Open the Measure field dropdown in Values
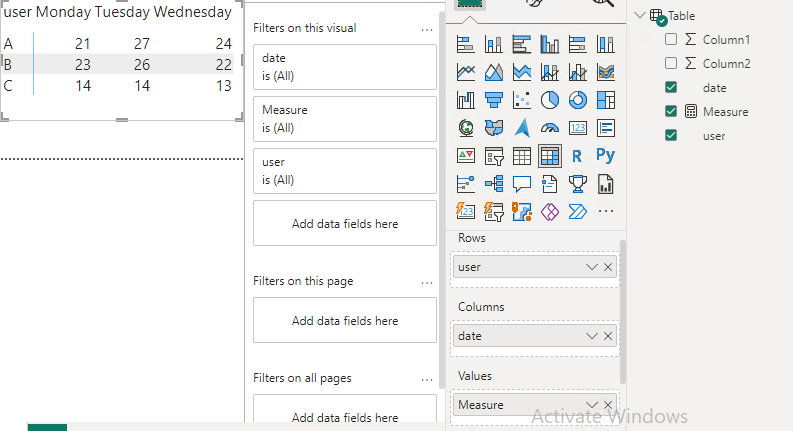The height and width of the screenshot is (431, 793). coord(592,405)
